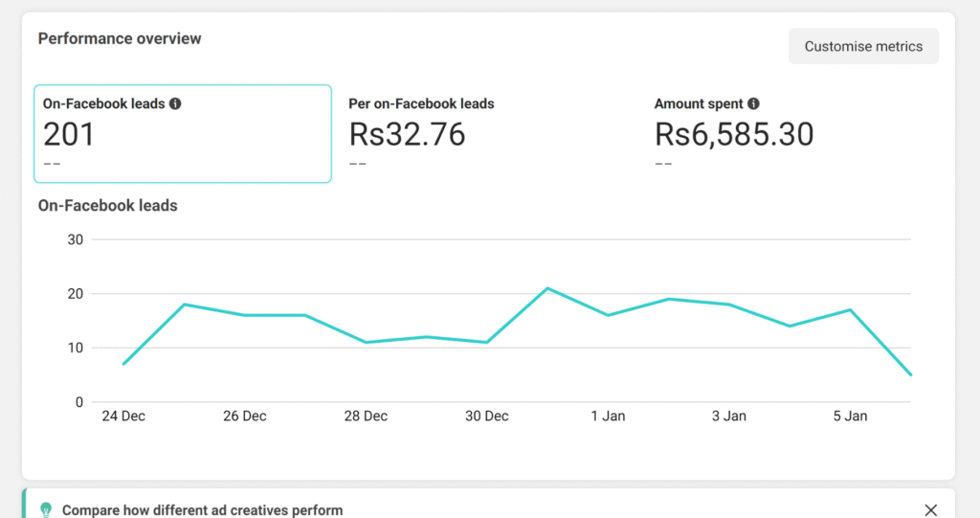The image size is (980, 518).
Task: Open the Customise metrics button
Action: (x=863, y=46)
